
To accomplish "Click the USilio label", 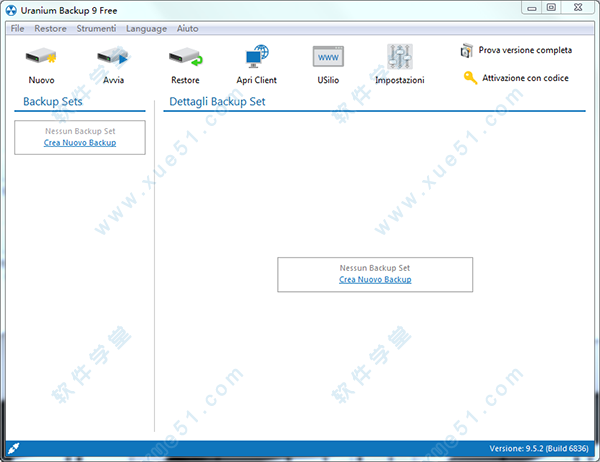I will coord(328,80).
